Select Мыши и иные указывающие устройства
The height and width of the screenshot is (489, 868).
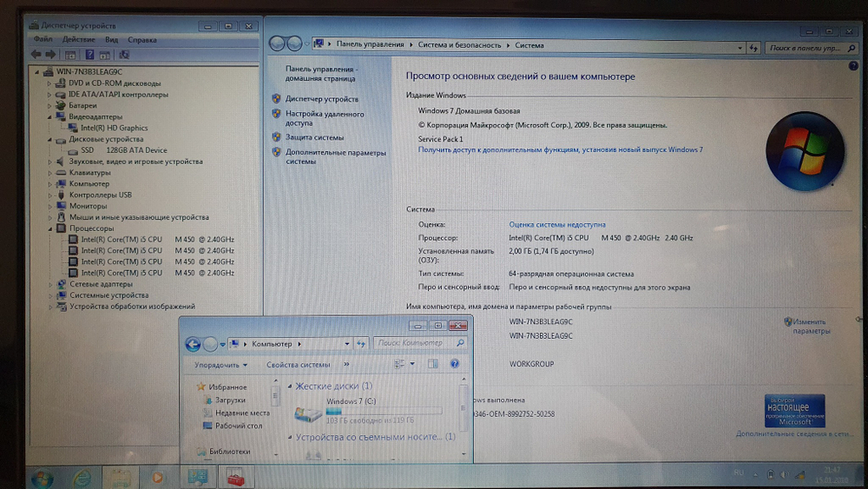[x=139, y=217]
